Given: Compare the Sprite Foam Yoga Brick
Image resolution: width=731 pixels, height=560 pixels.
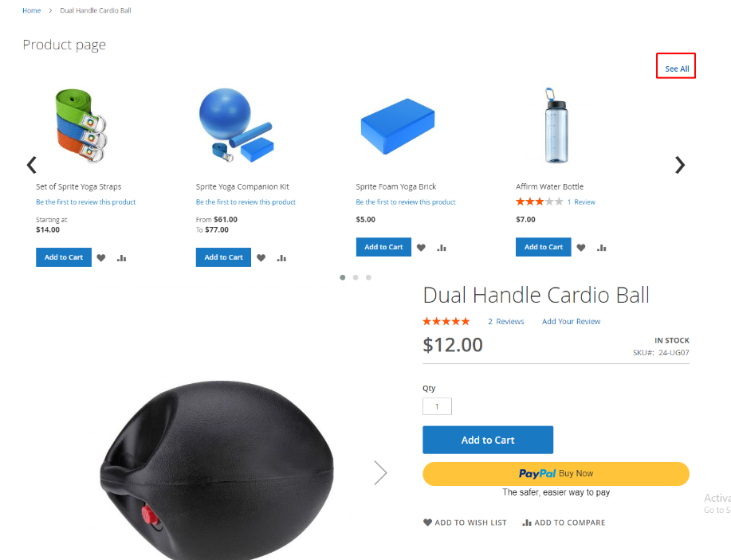Looking at the screenshot, I should pos(442,248).
